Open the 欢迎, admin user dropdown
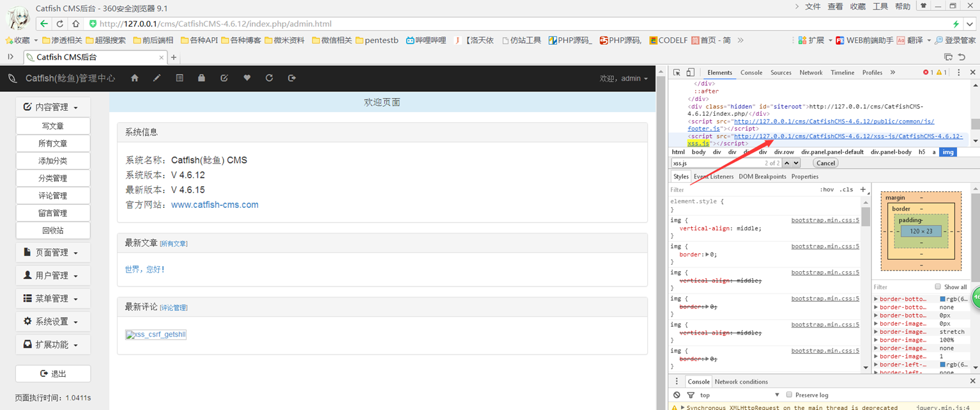Viewport: 980px width, 410px height. tap(624, 78)
